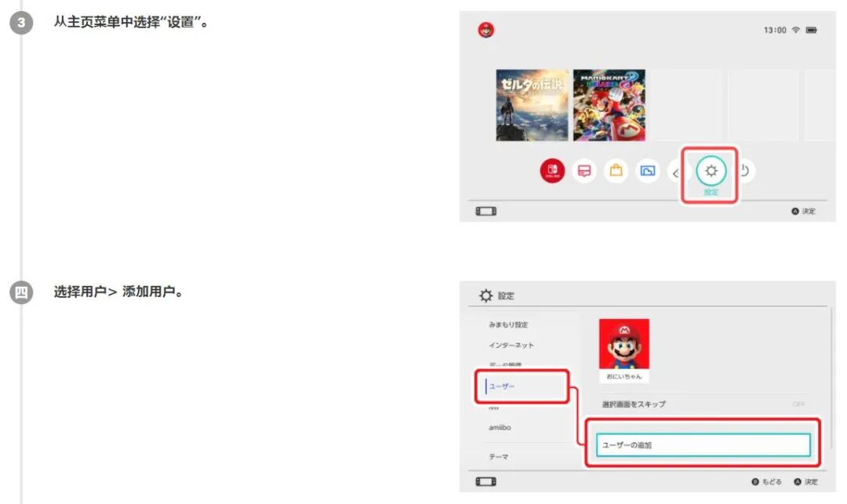847x504 pixels.
Task: Click the A 決定 hint on home screen
Action: (803, 211)
